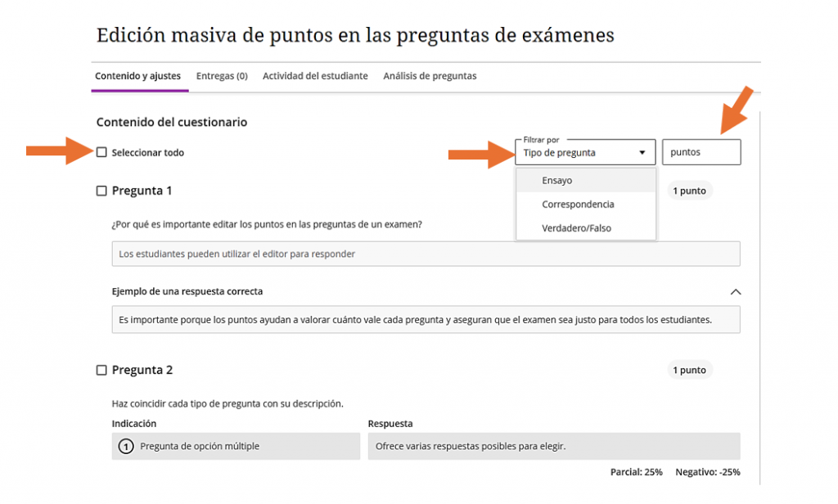Collapse the Ejemplo de una respuesta correcta section

point(735,291)
